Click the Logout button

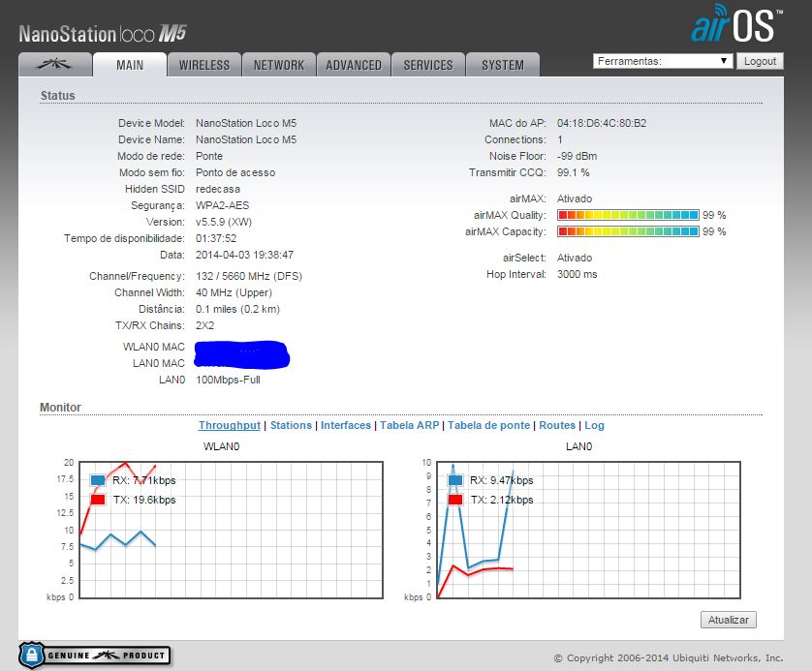(x=760, y=61)
